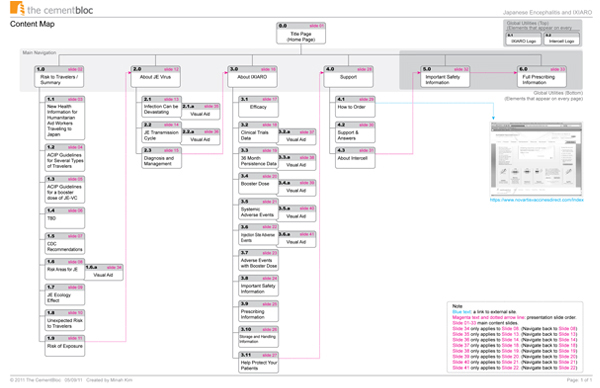Image resolution: width=600 pixels, height=388 pixels.
Task: Open the novartisvaccinesdirect.com link
Action: tap(536, 200)
